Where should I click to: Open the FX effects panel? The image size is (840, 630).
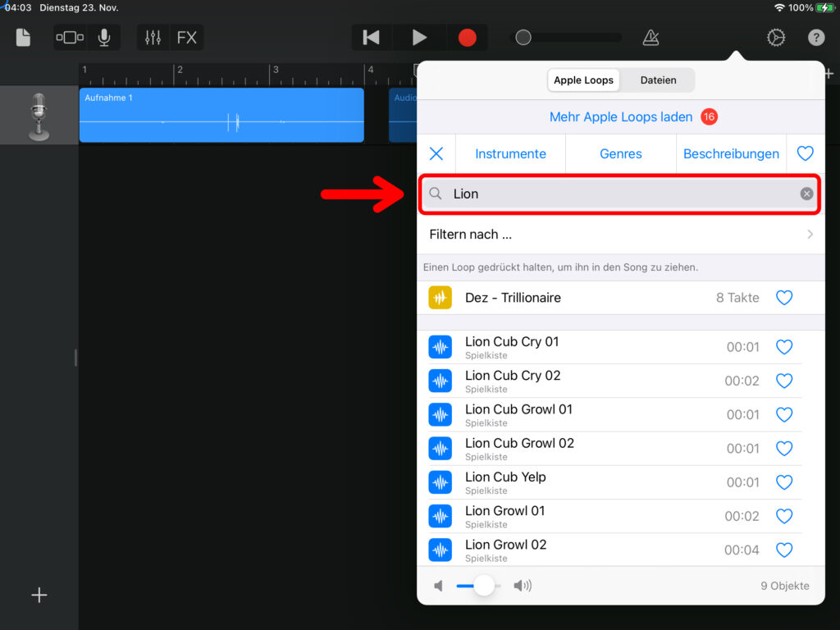point(187,38)
